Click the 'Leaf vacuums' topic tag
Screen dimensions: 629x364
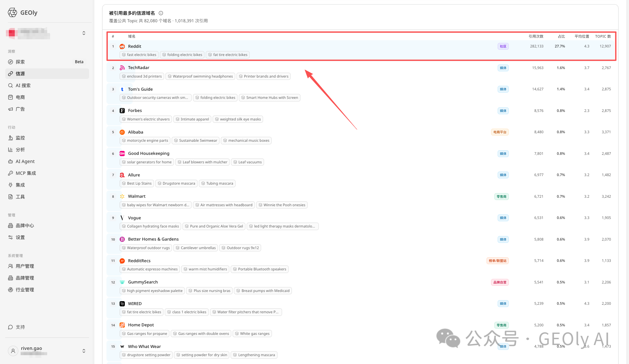247,162
